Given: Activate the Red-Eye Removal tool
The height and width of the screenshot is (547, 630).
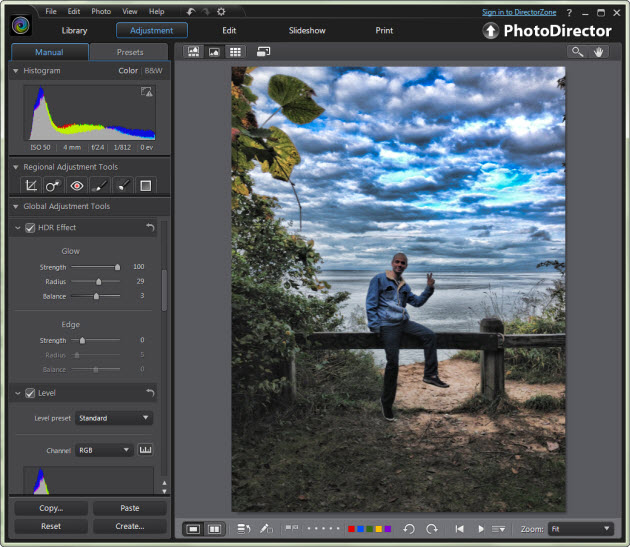Looking at the screenshot, I should click(77, 185).
